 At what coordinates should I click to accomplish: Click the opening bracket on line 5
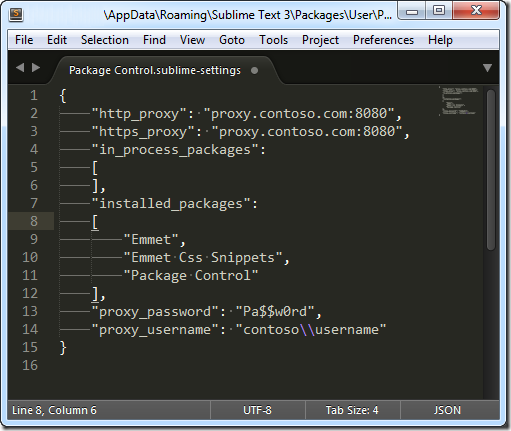click(x=95, y=168)
